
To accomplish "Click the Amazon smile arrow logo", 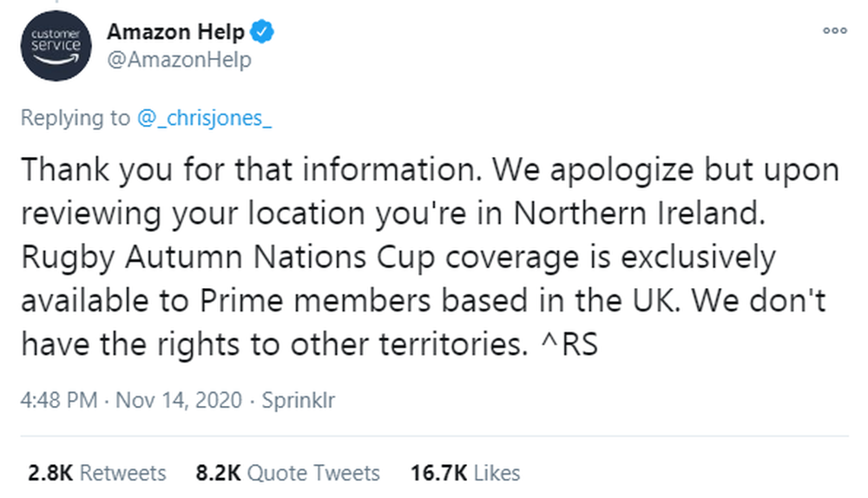I will pos(56,59).
